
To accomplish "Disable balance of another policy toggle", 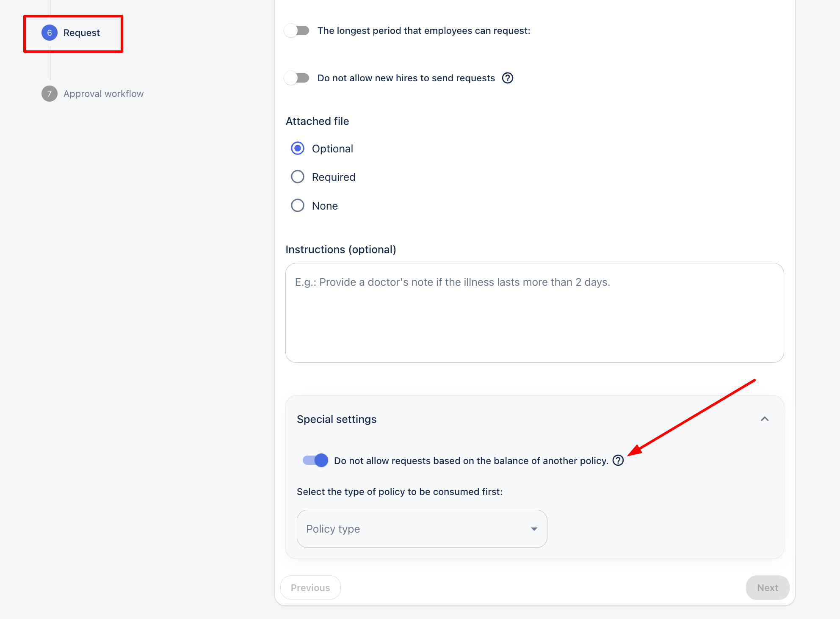I will tap(315, 460).
